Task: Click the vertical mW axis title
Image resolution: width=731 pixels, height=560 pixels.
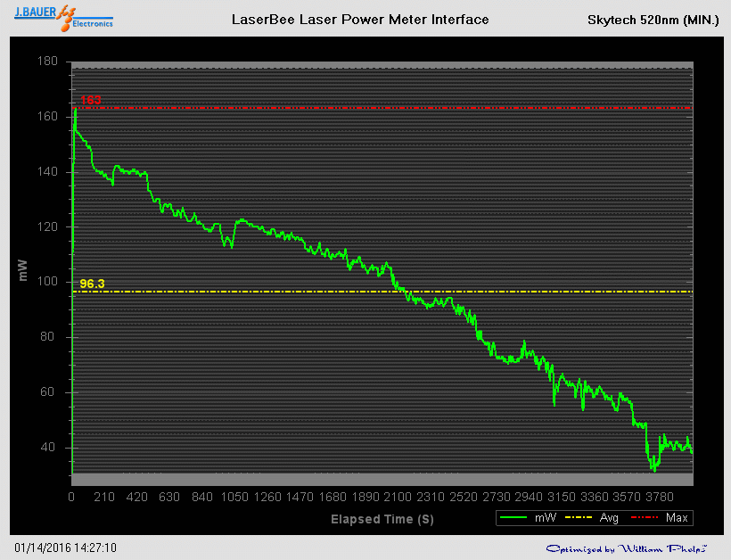Action: [22, 270]
